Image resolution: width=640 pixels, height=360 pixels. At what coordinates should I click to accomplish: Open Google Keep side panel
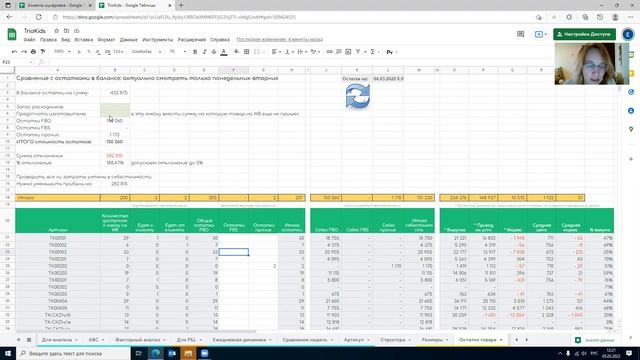[x=631, y=73]
